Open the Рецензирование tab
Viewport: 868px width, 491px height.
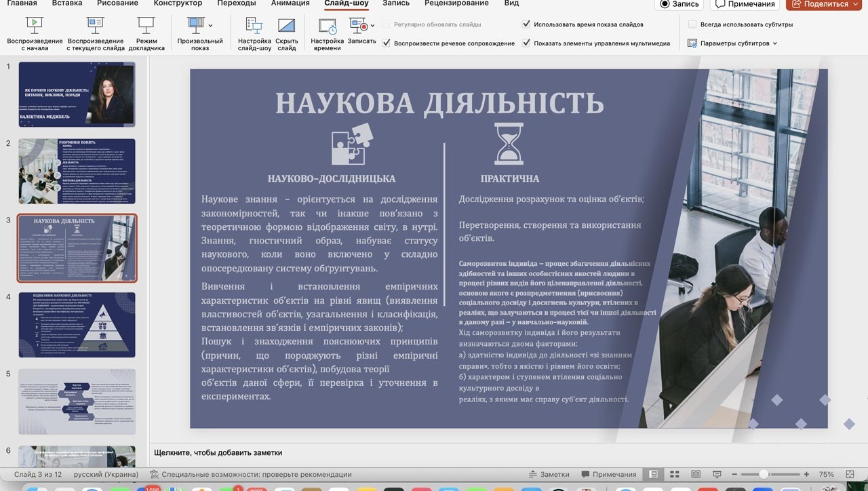click(x=456, y=3)
